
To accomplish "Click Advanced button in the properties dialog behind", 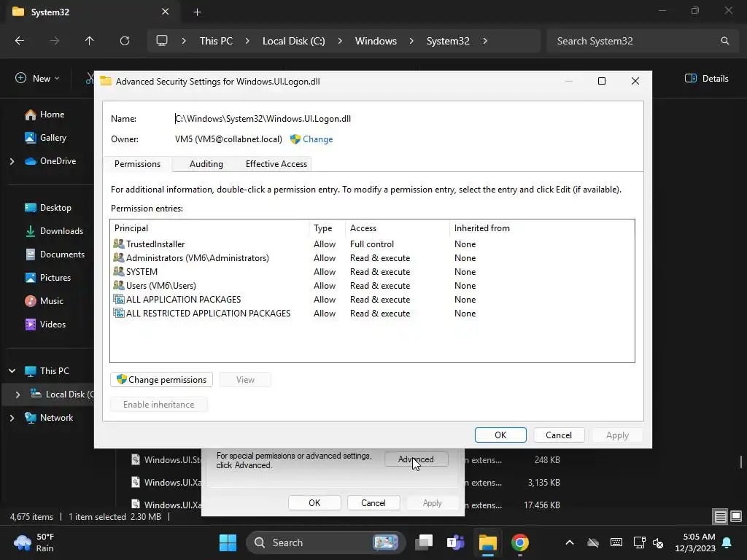I will click(416, 459).
